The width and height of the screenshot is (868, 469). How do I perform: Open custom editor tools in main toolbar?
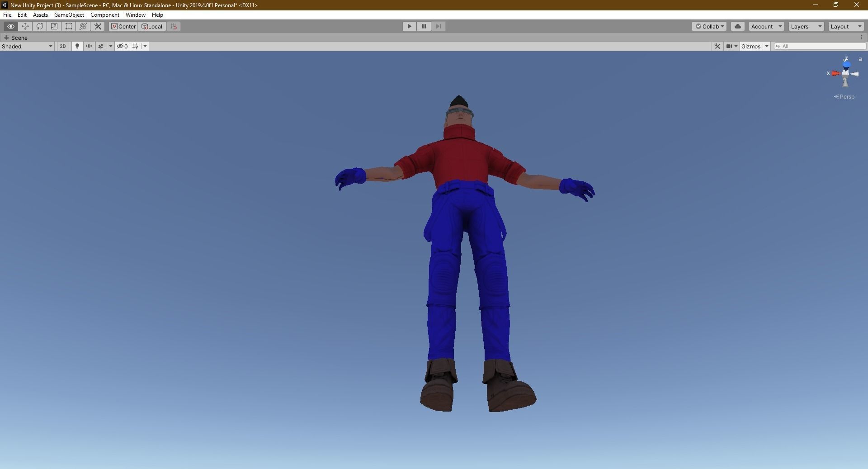[x=98, y=26]
